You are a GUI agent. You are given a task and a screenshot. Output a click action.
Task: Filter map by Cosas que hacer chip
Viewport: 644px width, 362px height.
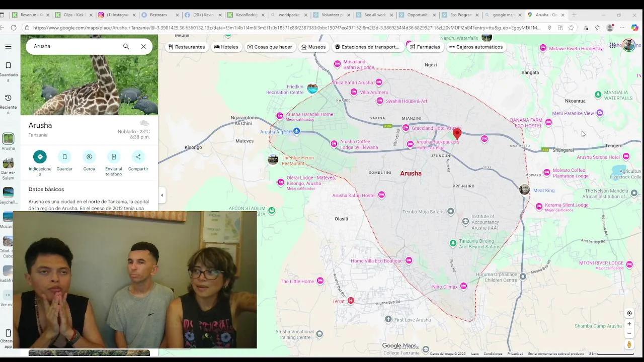tap(270, 47)
